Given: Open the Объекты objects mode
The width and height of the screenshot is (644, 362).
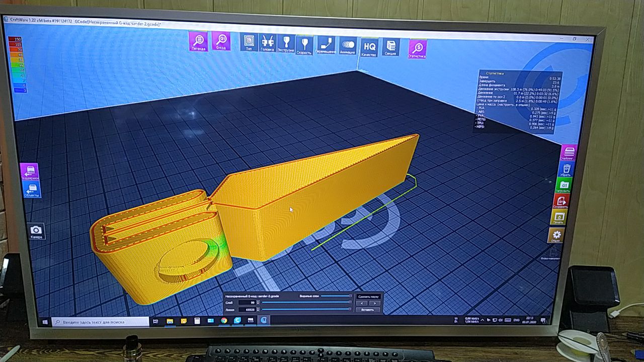Looking at the screenshot, I should [32, 190].
